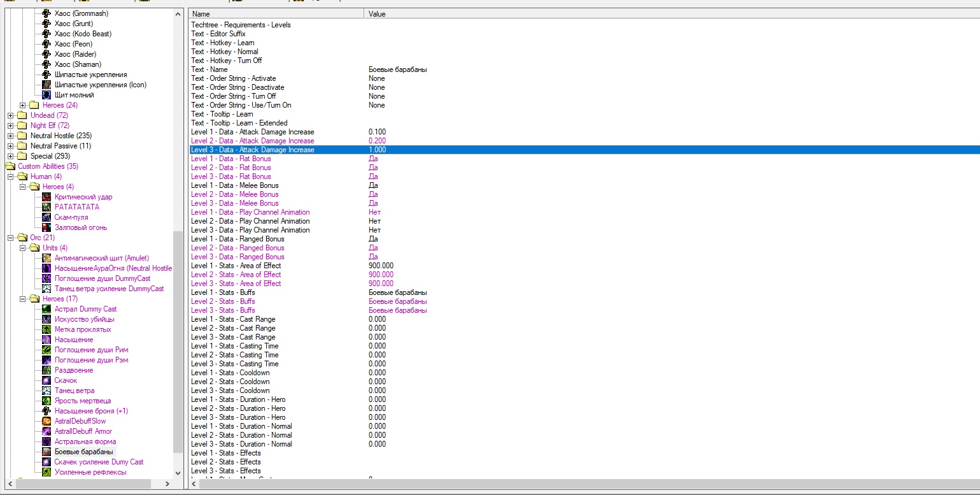
Task: Collapse the Units (4) folder under Orc
Action: point(22,248)
